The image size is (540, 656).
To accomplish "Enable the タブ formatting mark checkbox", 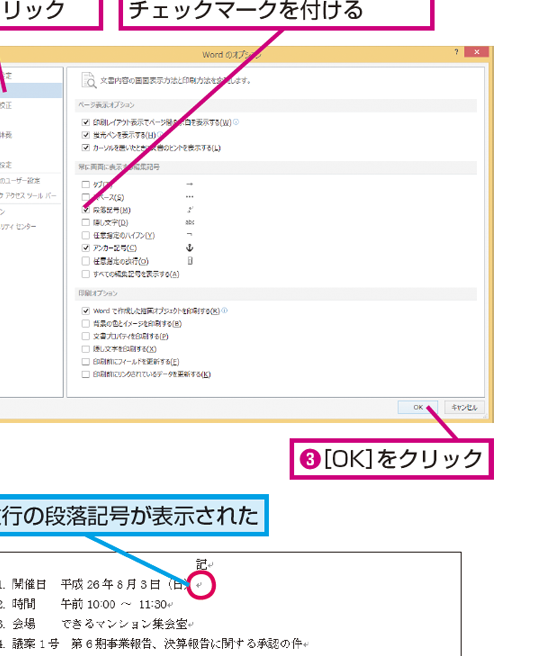I will click(x=86, y=184).
